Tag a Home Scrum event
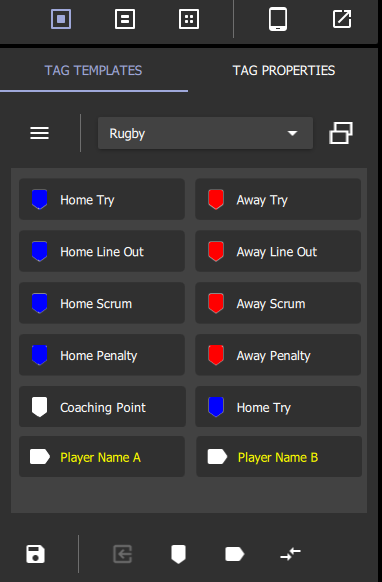This screenshot has width=382, height=582. pyautogui.click(x=102, y=303)
